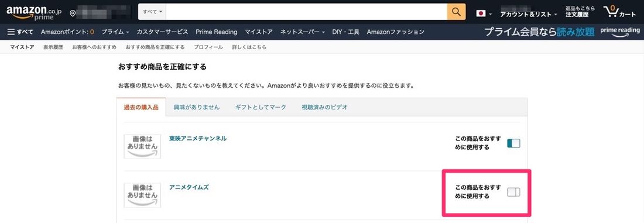The width and height of the screenshot is (644, 223).
Task: Select the 過去の購入品 tab
Action: (141, 107)
